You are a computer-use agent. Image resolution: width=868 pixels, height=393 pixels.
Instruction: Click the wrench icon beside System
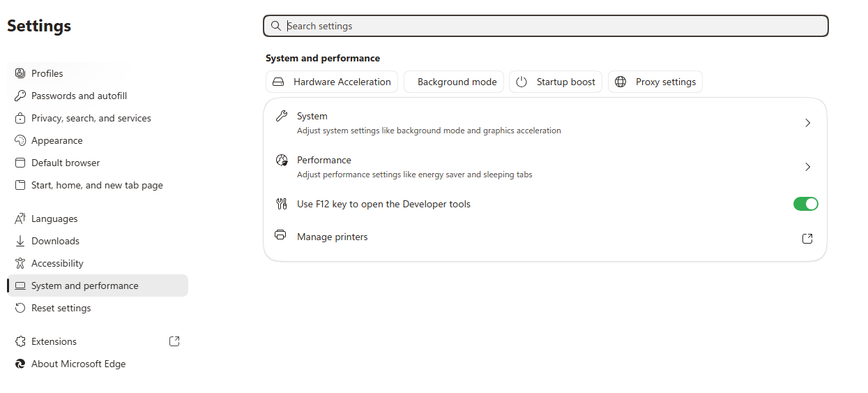click(x=282, y=116)
